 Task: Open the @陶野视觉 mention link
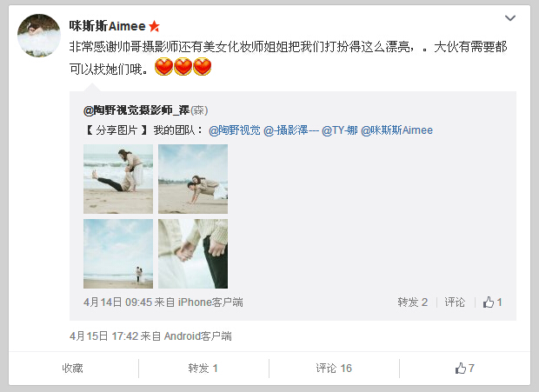[x=235, y=130]
